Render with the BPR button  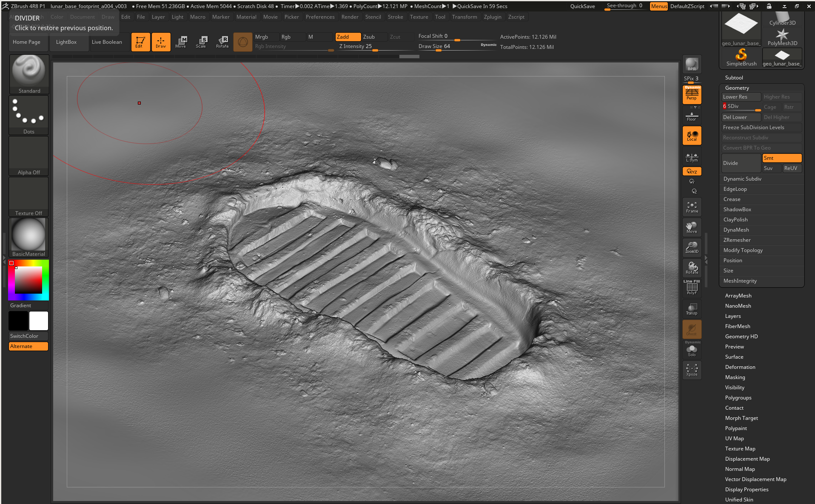692,64
